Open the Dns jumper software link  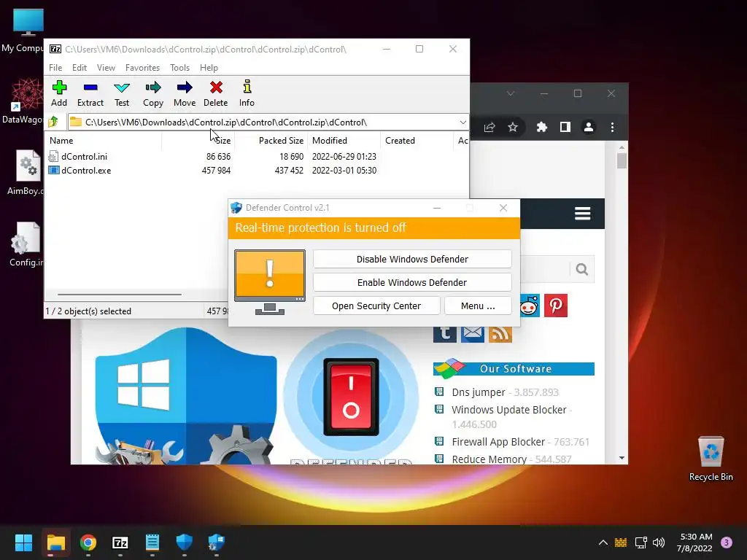point(479,392)
